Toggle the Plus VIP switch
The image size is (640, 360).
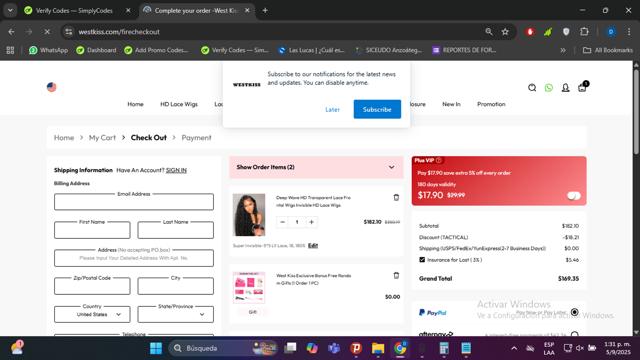click(574, 196)
